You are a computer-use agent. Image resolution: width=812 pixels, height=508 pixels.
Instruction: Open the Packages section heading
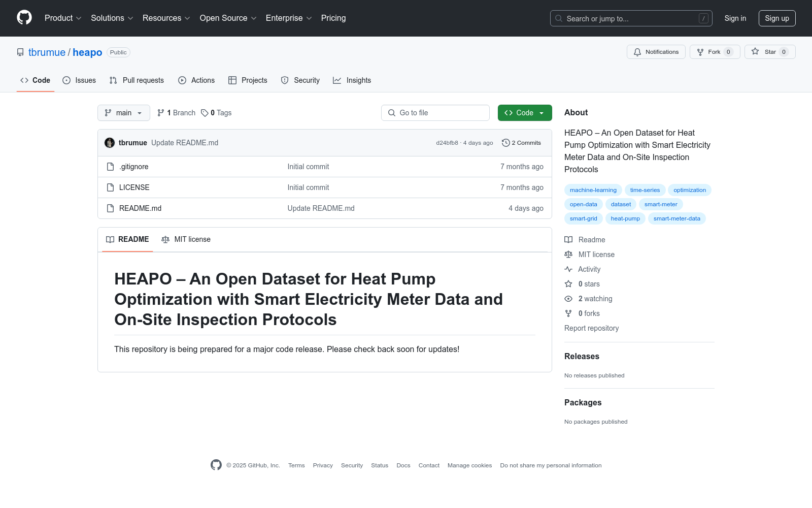point(583,403)
